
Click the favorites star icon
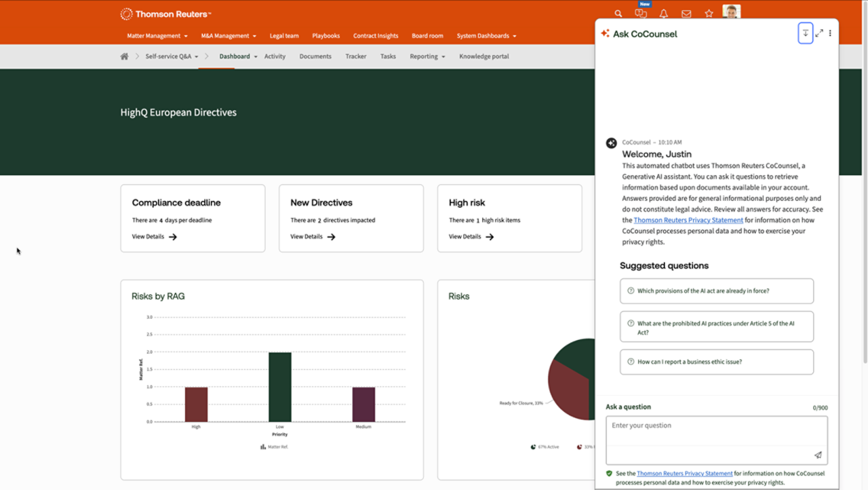[x=709, y=14]
